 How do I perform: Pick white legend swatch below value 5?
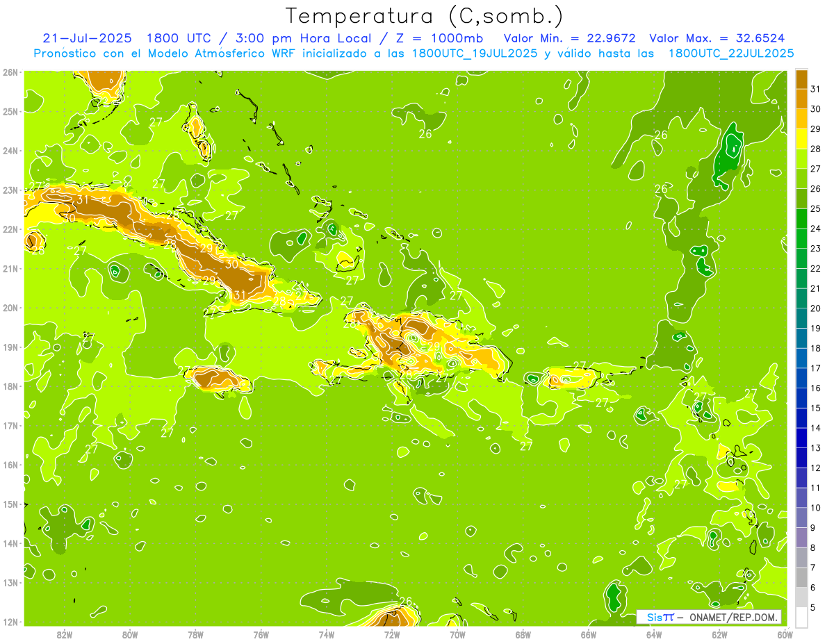pyautogui.click(x=801, y=617)
